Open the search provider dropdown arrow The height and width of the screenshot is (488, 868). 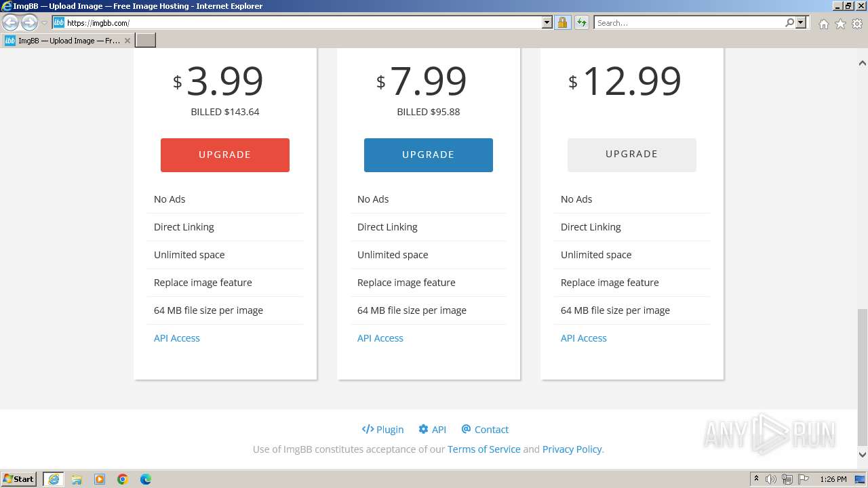tap(801, 23)
